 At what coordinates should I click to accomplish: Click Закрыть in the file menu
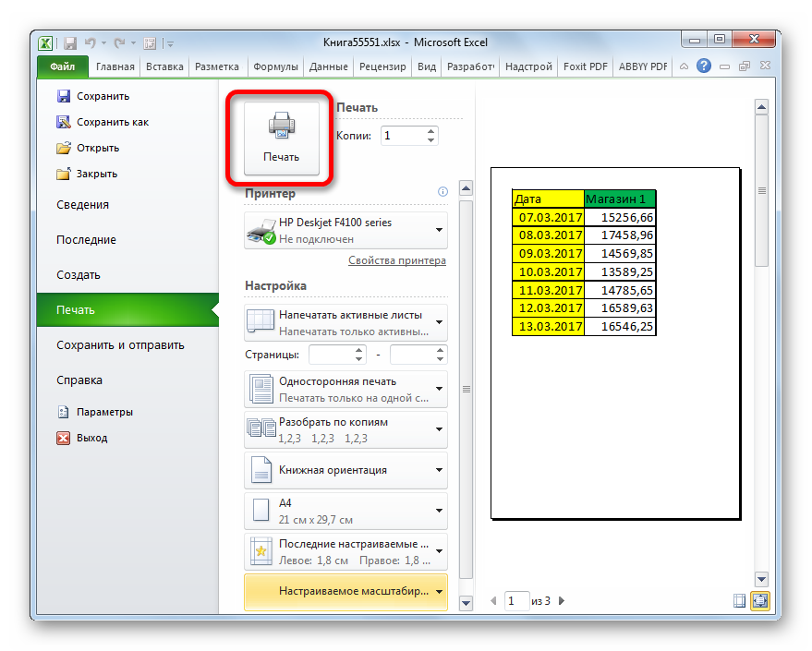(x=87, y=174)
